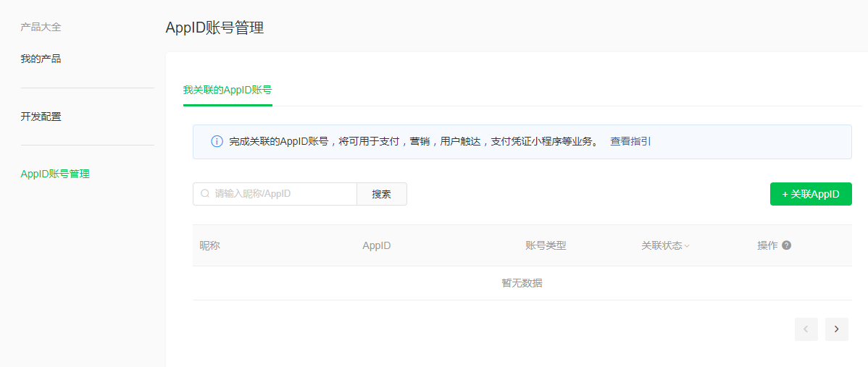Go to the previous page arrow
Screen dimensions: 868x367
[806, 329]
